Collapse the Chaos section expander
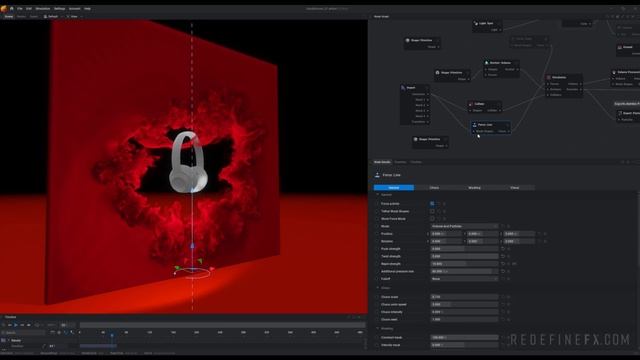640x360 pixels. pyautogui.click(x=378, y=288)
